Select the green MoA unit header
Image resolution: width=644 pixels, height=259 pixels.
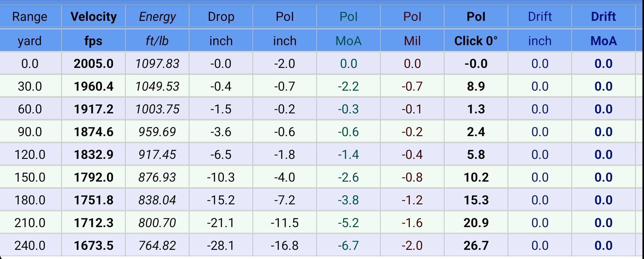click(349, 41)
